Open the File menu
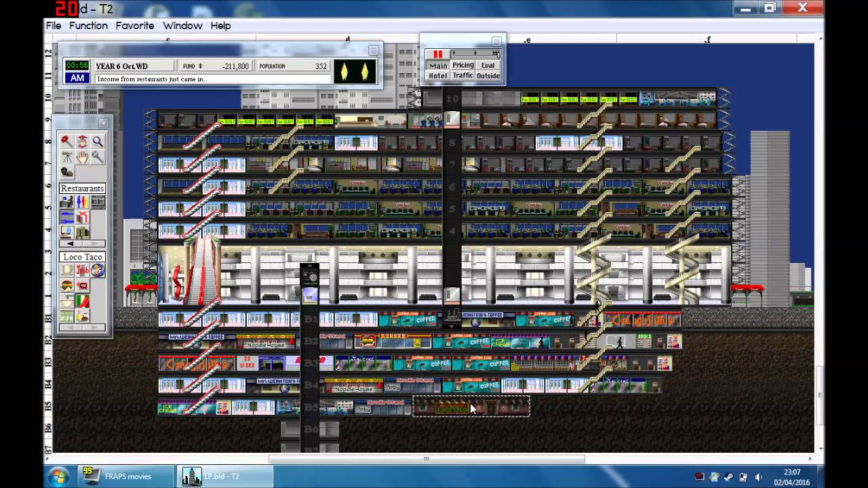This screenshot has width=868, height=488. pyautogui.click(x=54, y=26)
